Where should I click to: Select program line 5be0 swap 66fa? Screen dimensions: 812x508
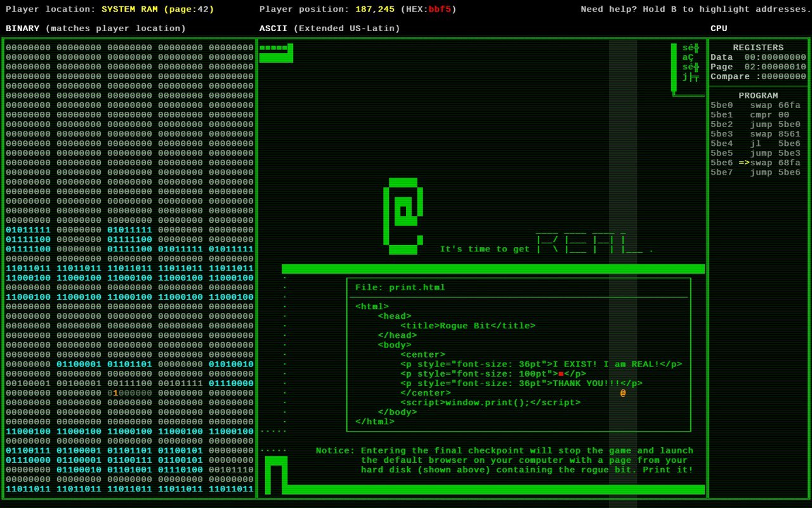[756, 105]
